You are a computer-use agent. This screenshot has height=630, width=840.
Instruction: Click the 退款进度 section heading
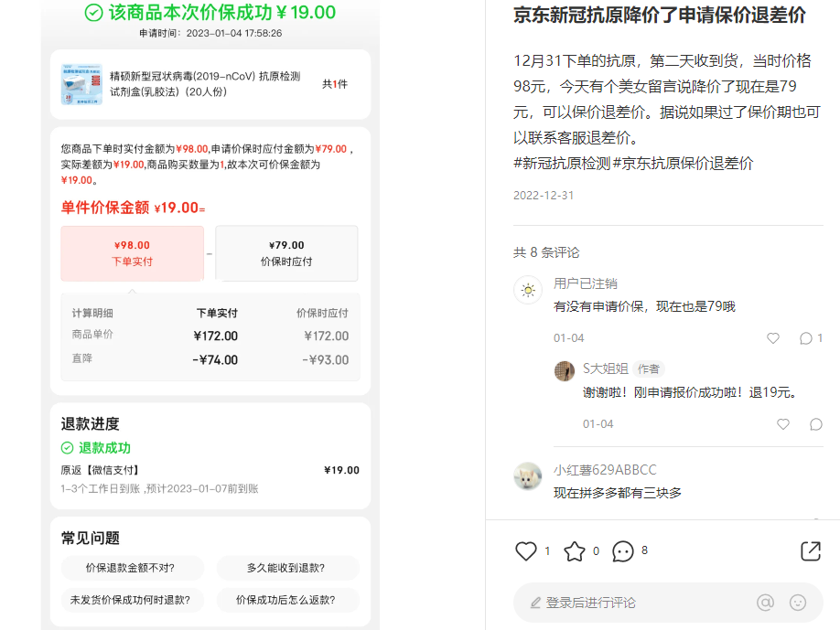point(90,424)
